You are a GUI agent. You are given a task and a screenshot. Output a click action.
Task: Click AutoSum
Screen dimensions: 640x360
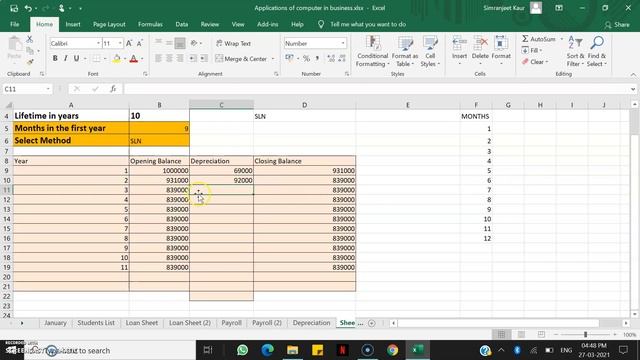[x=539, y=39]
